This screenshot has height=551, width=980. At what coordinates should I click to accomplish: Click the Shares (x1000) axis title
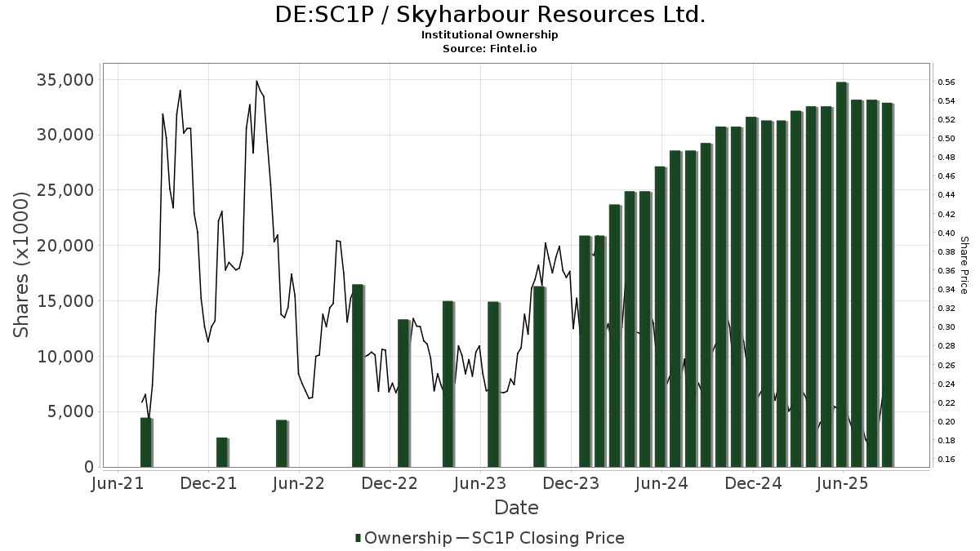pos(21,264)
